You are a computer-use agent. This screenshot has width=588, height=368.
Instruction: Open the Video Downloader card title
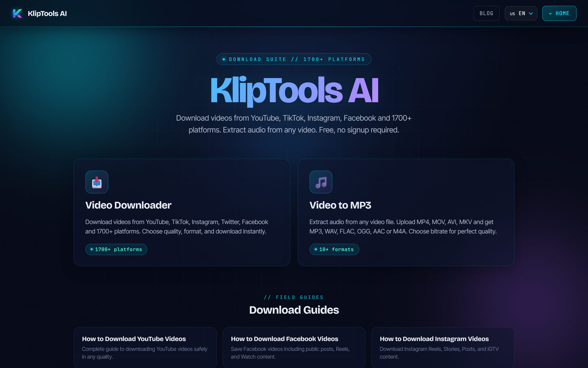[128, 205]
